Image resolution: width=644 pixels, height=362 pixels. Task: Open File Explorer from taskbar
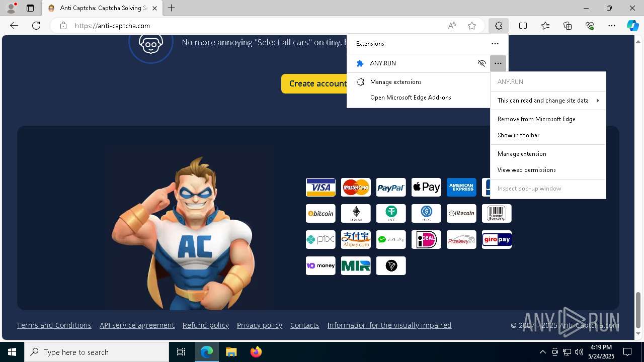tap(231, 352)
